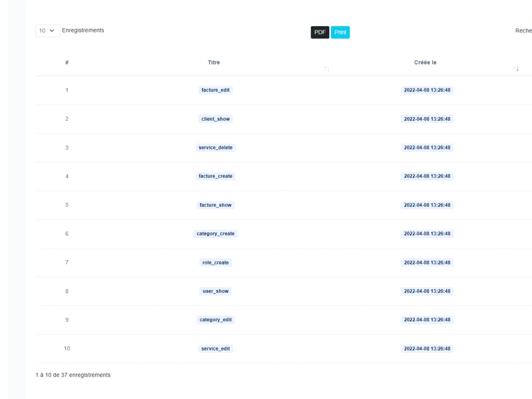Open the 10 records-per-page dropdown
Screen dimensions: 532x399
tap(47, 30)
